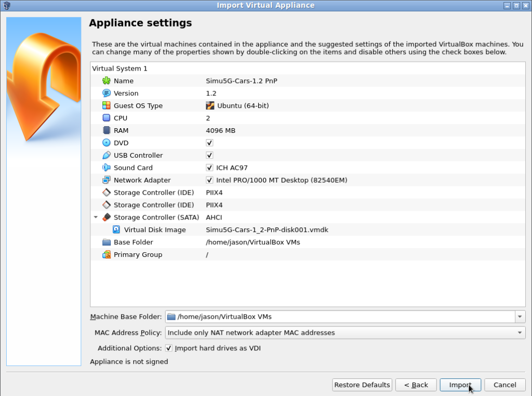Image resolution: width=532 pixels, height=396 pixels.
Task: Open the Machine Base Folder dropdown
Action: pos(520,317)
